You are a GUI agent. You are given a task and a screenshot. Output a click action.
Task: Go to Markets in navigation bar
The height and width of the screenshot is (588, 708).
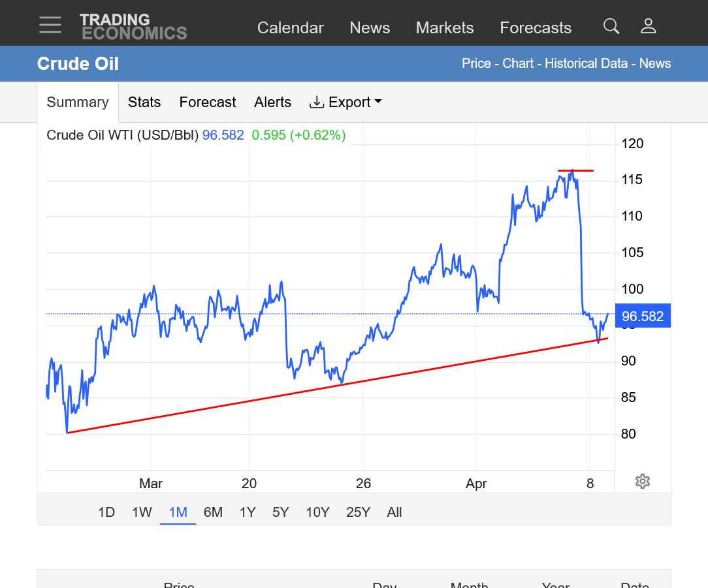445,28
